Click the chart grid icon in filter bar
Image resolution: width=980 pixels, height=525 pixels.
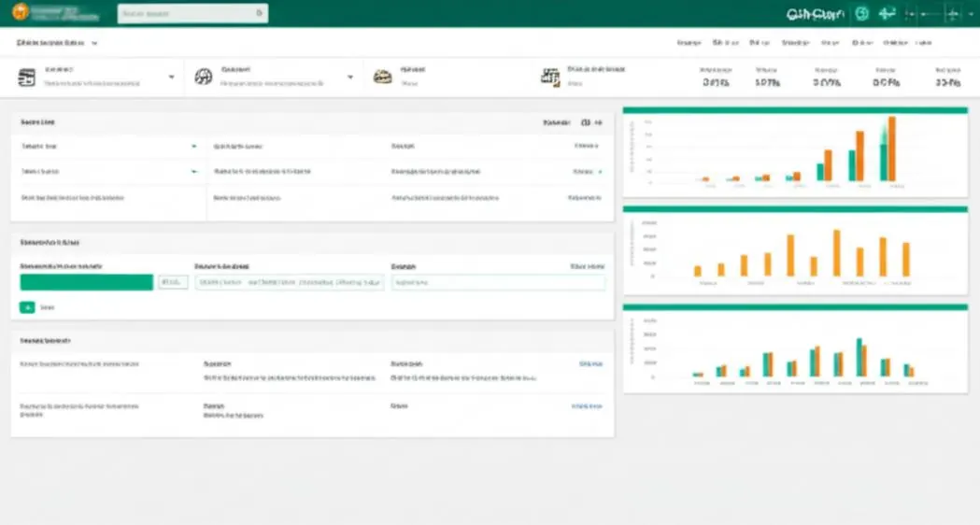[x=550, y=77]
